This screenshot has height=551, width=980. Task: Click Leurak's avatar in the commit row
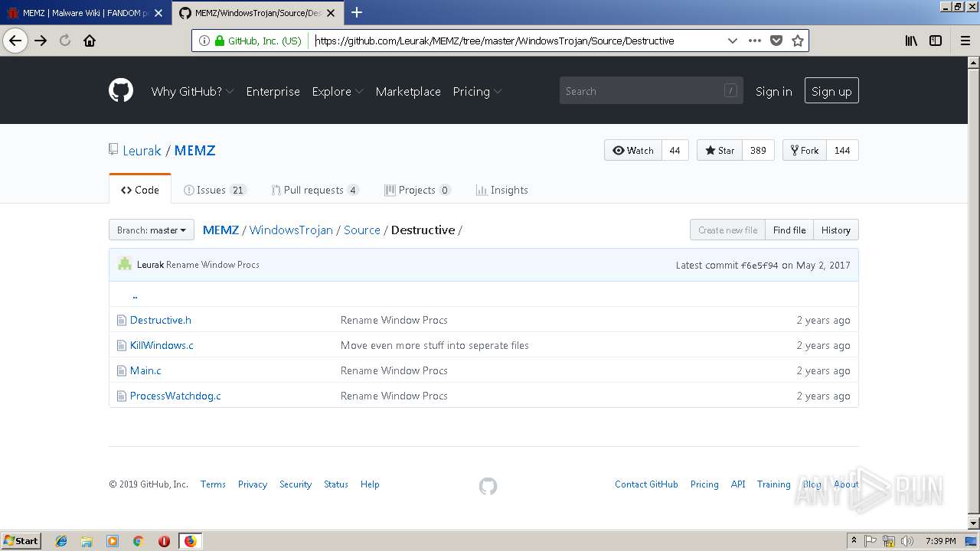coord(125,264)
